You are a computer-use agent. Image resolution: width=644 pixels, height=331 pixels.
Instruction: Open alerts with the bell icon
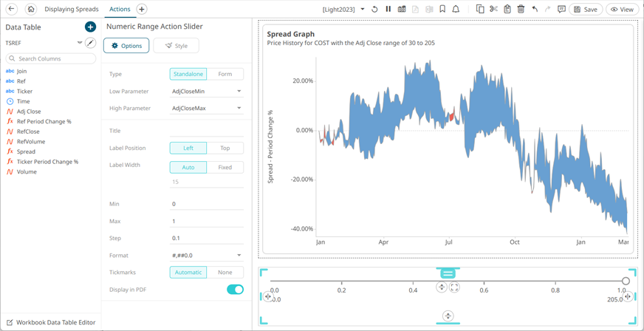(x=456, y=10)
